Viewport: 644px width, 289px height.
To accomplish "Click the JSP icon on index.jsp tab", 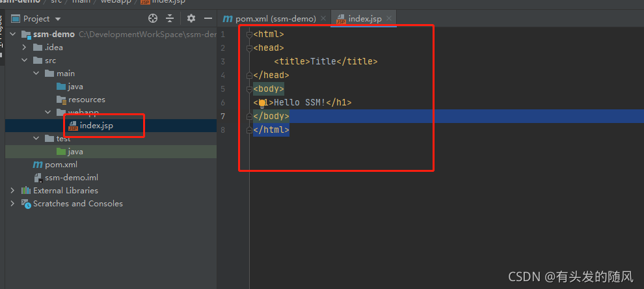I will pos(341,19).
